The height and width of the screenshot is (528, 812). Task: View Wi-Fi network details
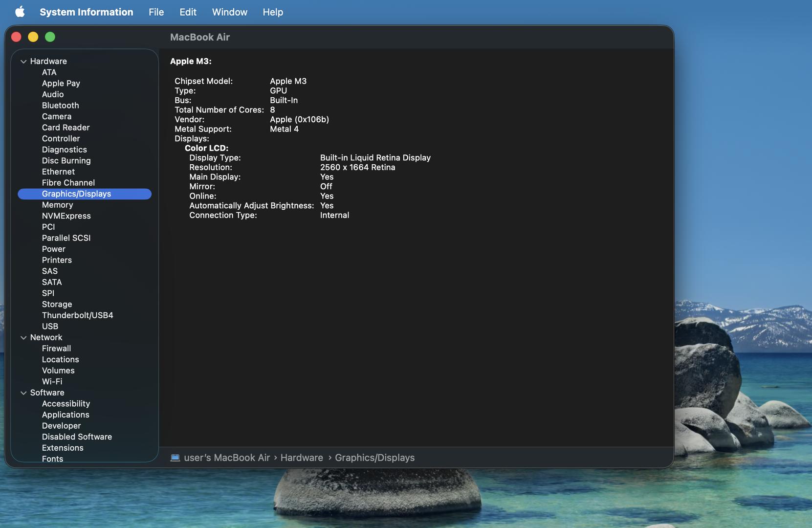[52, 381]
